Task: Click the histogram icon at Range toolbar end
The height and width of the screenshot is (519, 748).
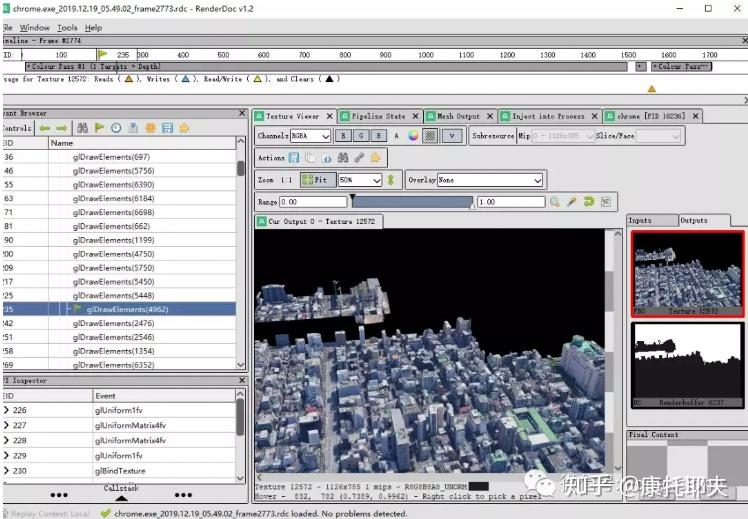Action: click(606, 202)
